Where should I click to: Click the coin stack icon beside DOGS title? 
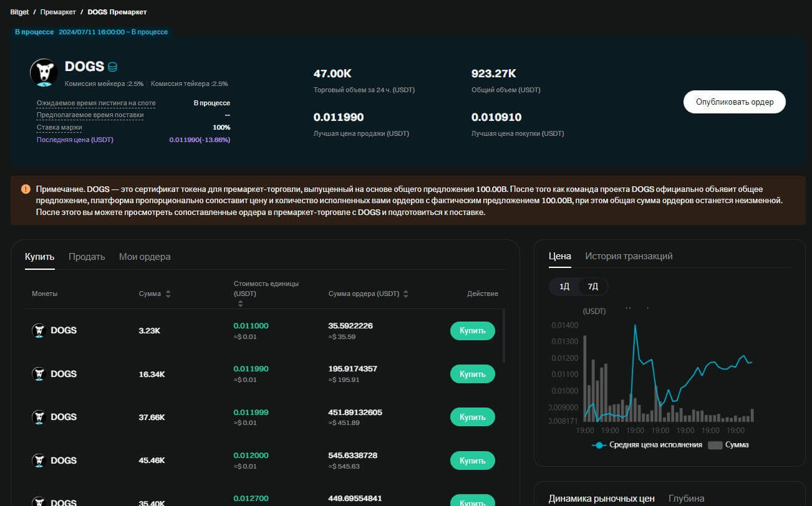[x=113, y=67]
